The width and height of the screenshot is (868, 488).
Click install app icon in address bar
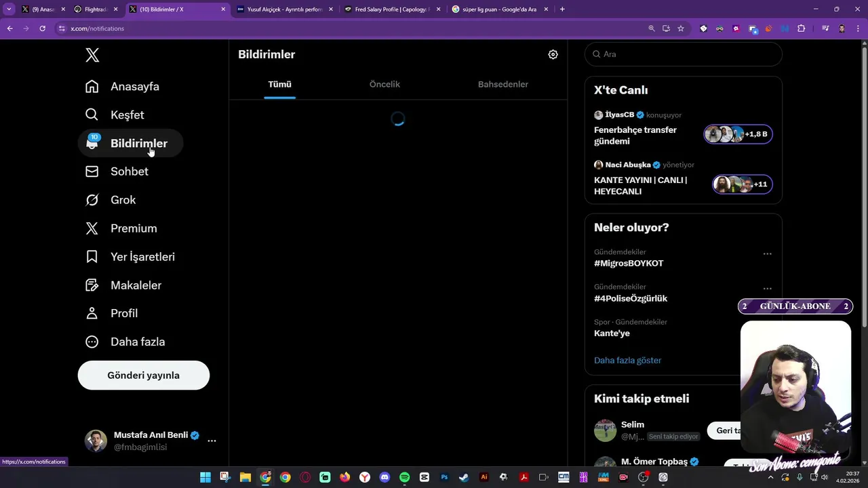tap(666, 28)
